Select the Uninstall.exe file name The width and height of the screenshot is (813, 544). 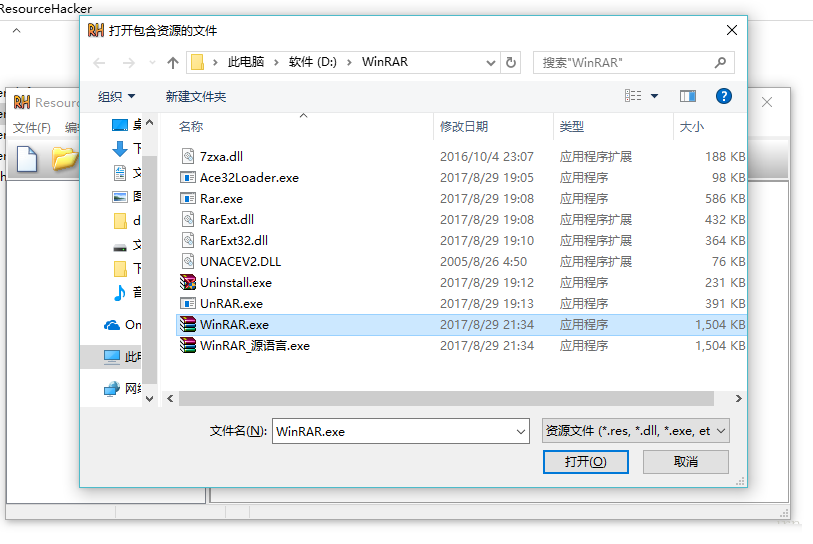coord(236,283)
